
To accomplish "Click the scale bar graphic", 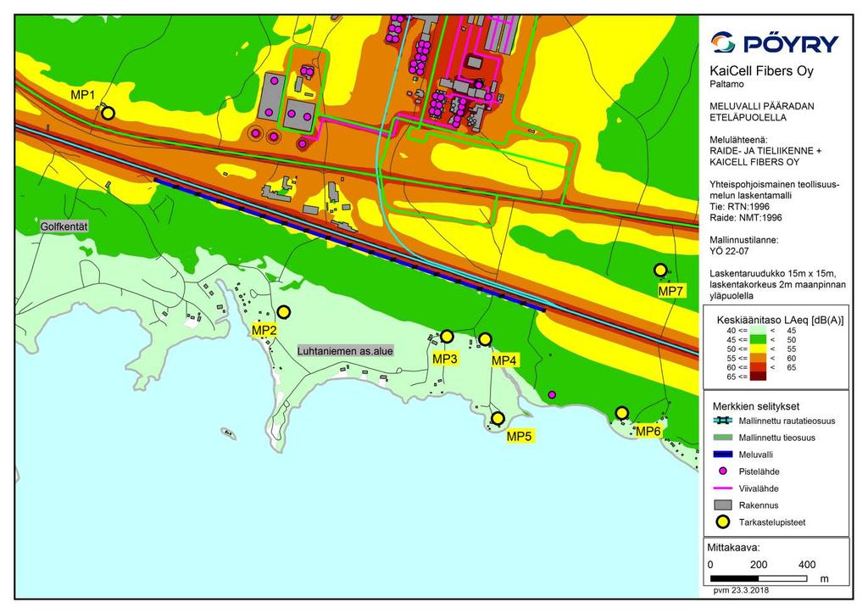I will point(759,578).
